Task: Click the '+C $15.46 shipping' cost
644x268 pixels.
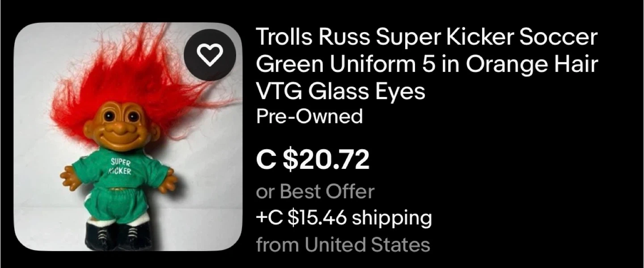Action: point(344,218)
